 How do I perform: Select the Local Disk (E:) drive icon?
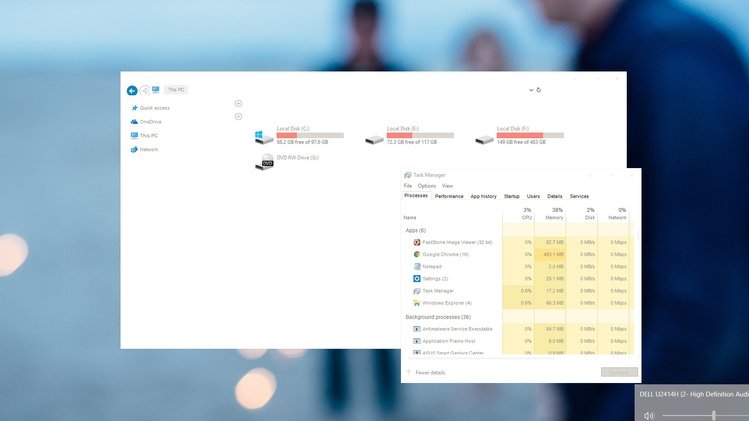pos(374,139)
